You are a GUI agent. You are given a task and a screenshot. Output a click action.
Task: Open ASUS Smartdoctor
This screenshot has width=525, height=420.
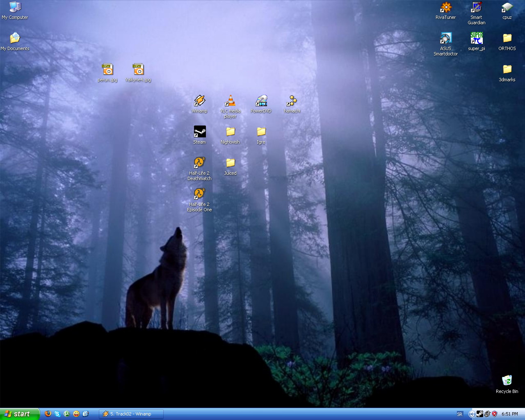pyautogui.click(x=445, y=38)
